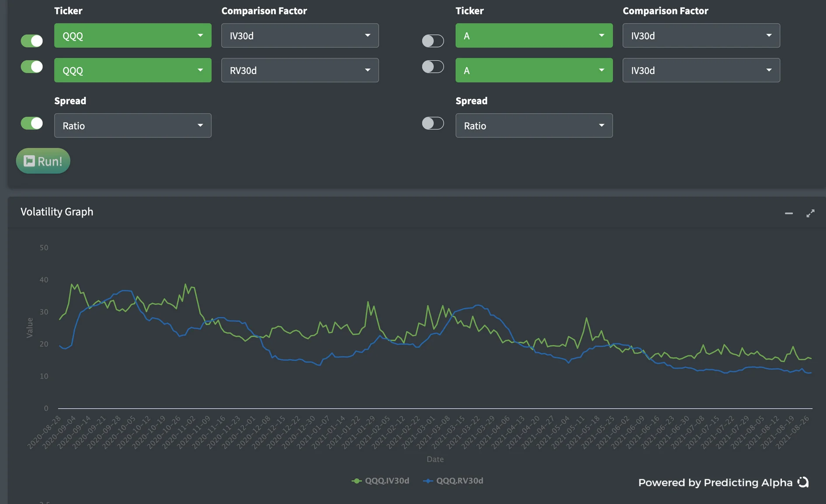Viewport: 826px width, 504px height.
Task: Click the Predicting Alpha logo icon
Action: (803, 482)
